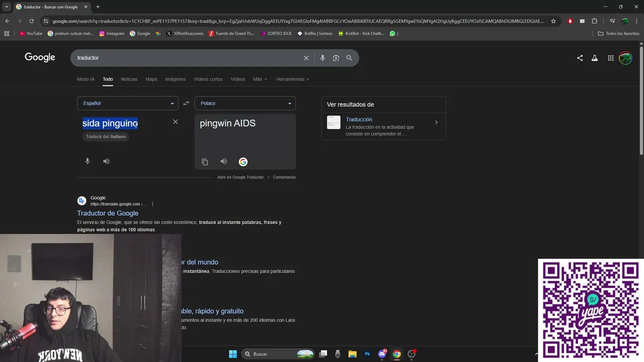Swap Español and Polaco languages
The height and width of the screenshot is (362, 644).
(x=186, y=103)
